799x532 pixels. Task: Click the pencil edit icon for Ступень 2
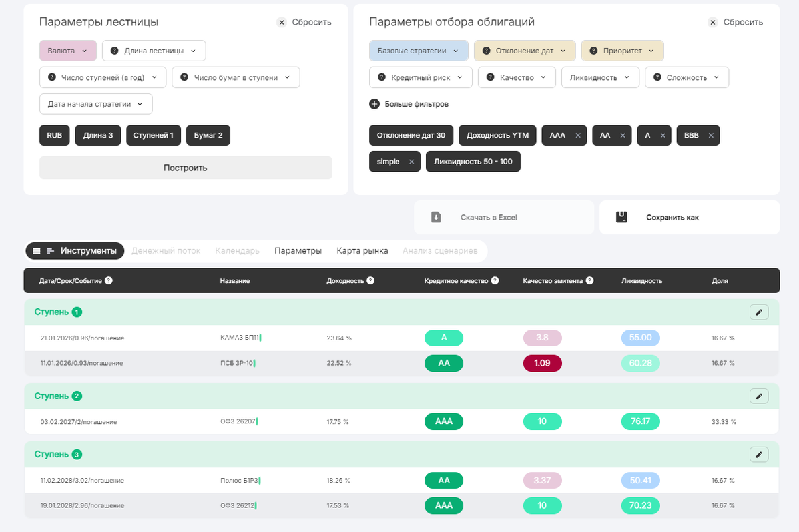[x=759, y=396]
